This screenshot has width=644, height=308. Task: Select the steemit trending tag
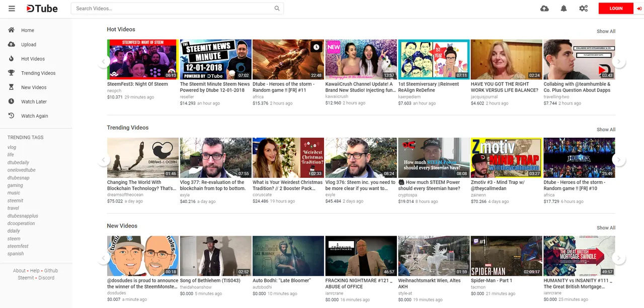pyautogui.click(x=15, y=200)
